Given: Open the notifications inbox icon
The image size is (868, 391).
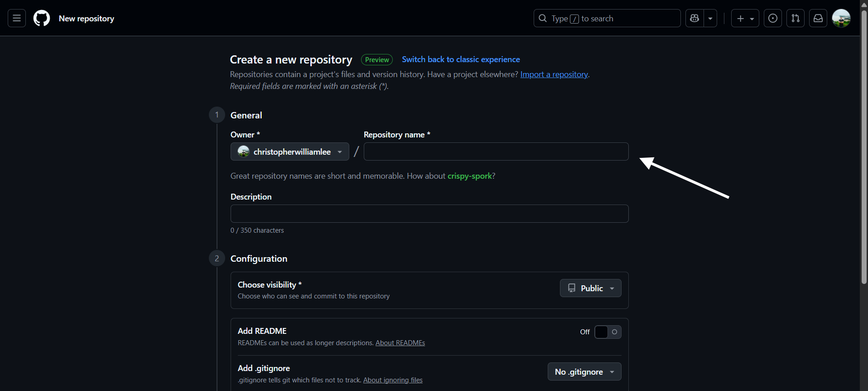Looking at the screenshot, I should click(x=818, y=18).
